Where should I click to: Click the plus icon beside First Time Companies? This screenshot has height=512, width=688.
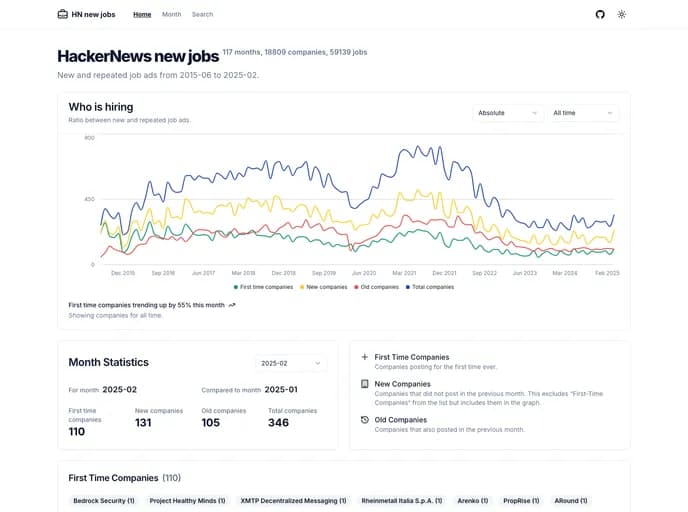[x=365, y=357]
